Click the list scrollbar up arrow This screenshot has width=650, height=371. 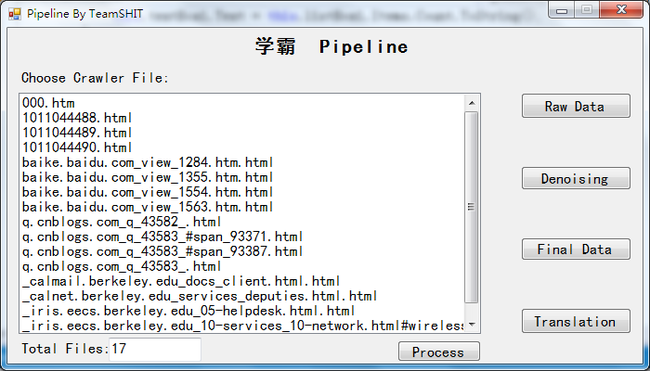pos(471,103)
